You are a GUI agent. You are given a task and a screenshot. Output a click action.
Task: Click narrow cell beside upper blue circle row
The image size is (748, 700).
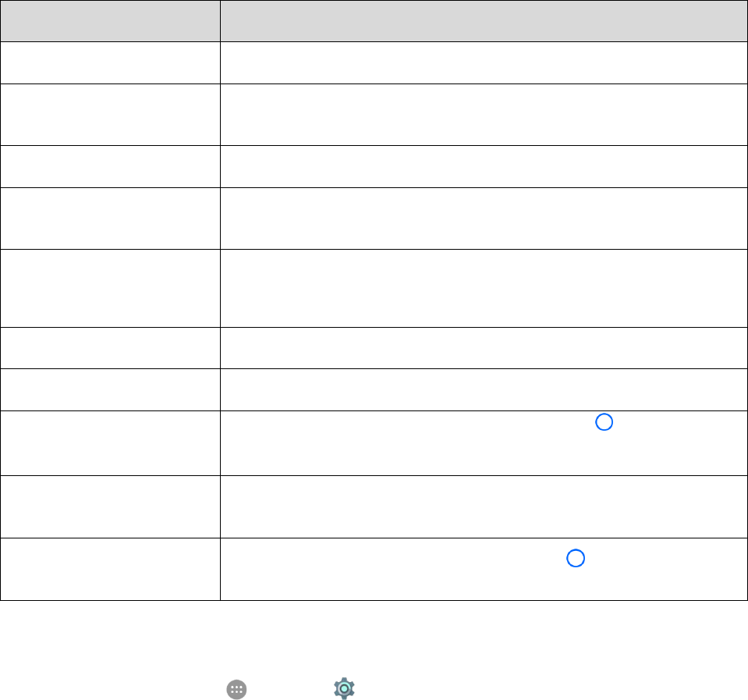(x=110, y=442)
